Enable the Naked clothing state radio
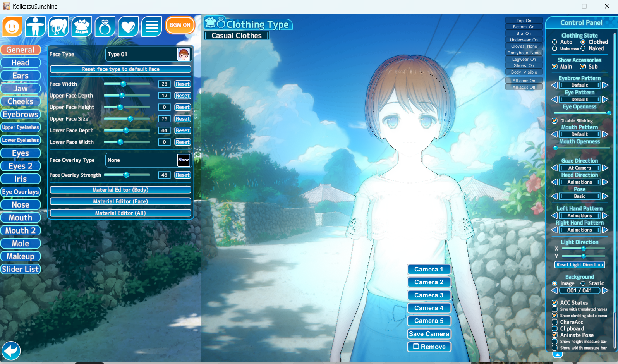The width and height of the screenshot is (618, 364). coord(583,49)
